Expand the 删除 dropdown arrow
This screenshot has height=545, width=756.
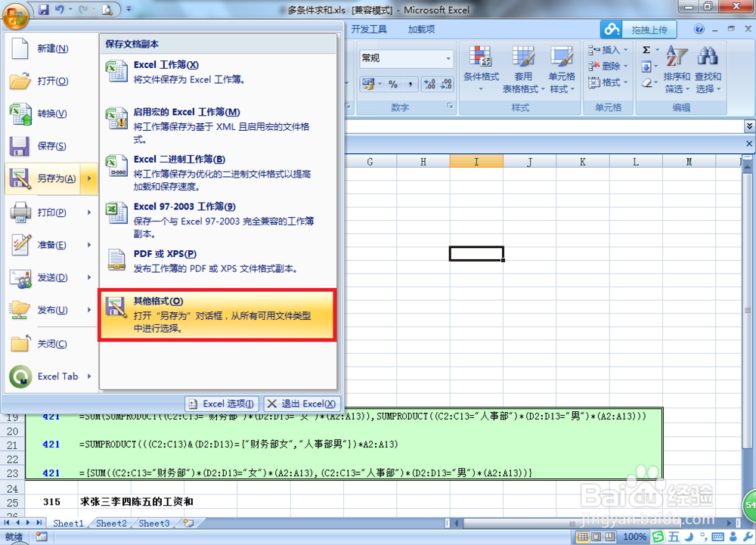(625, 66)
